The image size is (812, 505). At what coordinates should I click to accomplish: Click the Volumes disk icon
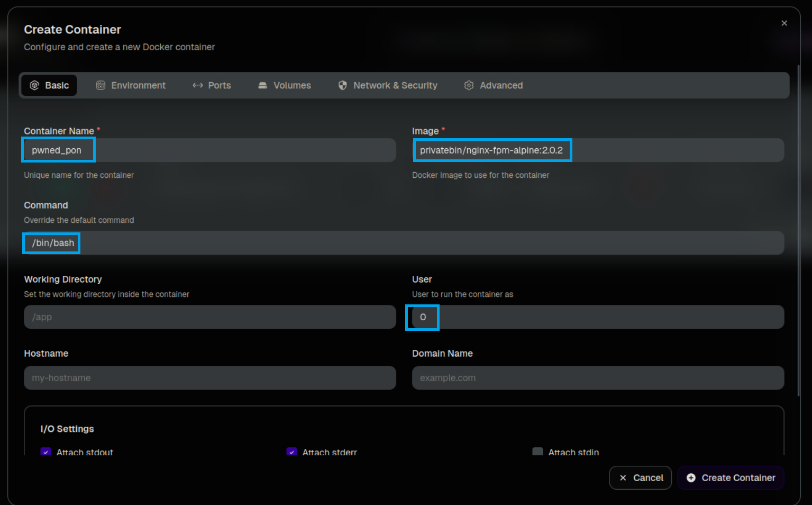(263, 85)
